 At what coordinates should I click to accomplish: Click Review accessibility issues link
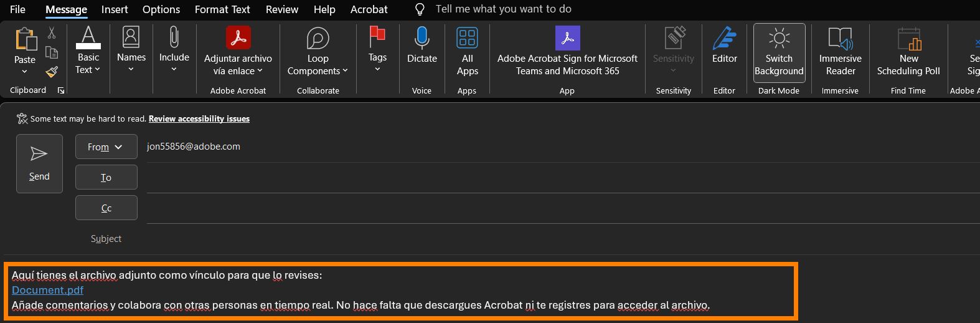[199, 118]
